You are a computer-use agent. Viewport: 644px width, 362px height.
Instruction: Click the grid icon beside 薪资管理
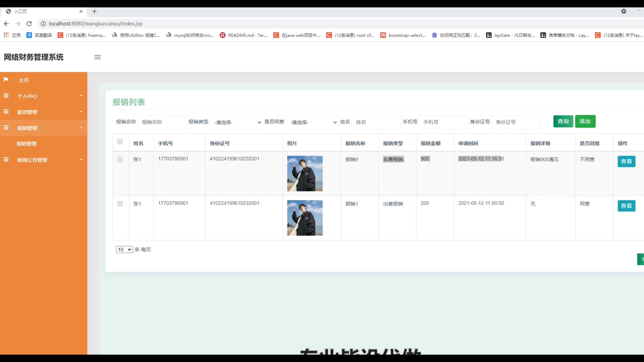(6, 112)
